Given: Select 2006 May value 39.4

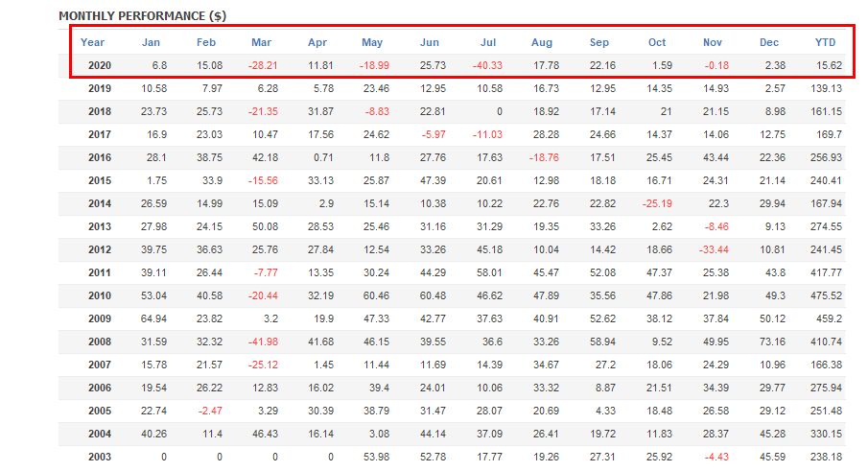Looking at the screenshot, I should [x=379, y=388].
